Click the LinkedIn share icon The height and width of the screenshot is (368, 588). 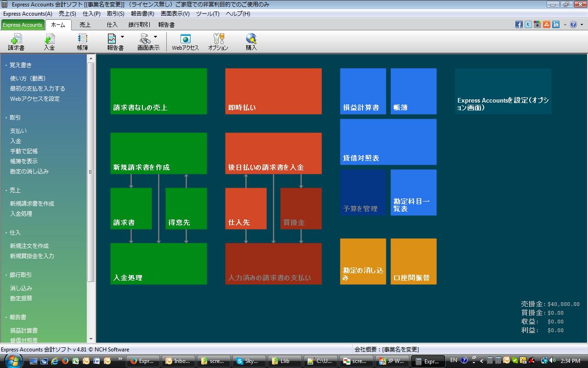[x=556, y=24]
